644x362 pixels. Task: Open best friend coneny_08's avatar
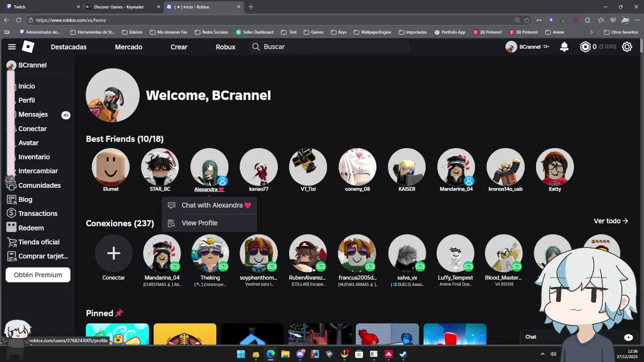357,166
